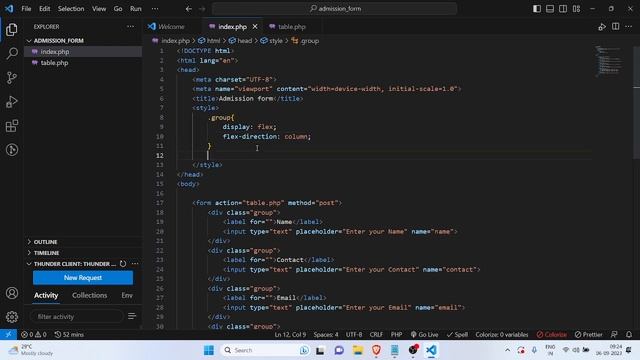640x360 pixels.
Task: Split the editor to the right
Action: pos(616,27)
